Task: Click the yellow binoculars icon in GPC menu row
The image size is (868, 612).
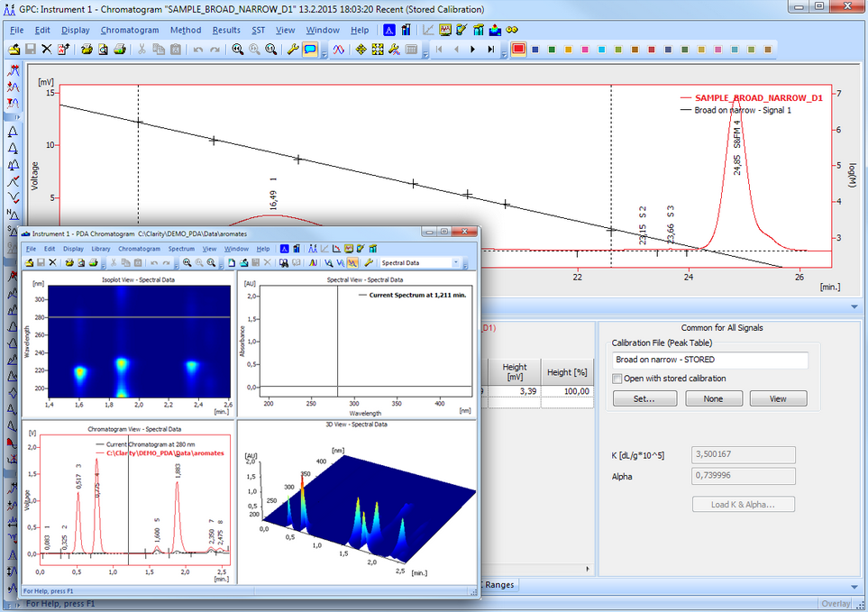Action: coord(512,30)
